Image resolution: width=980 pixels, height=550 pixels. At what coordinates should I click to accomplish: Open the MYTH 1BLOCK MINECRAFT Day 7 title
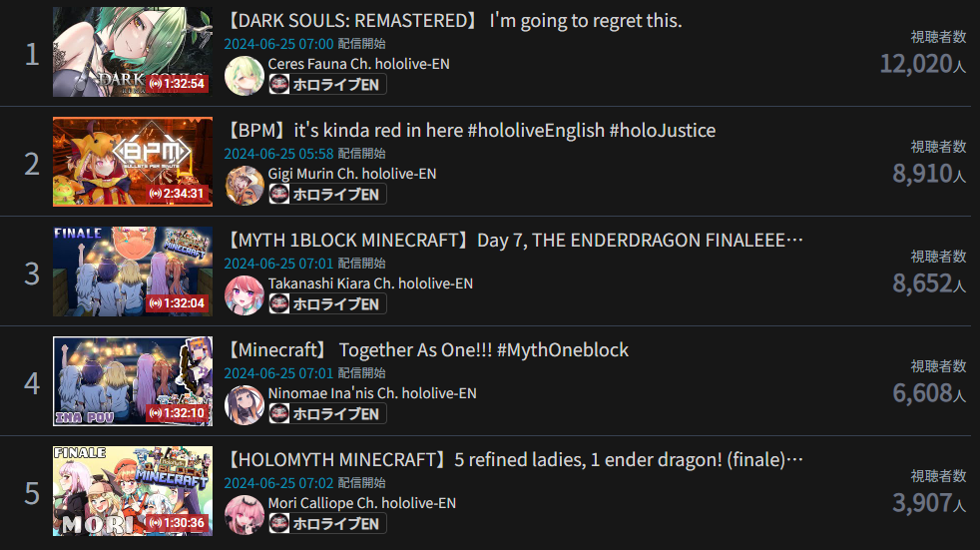tap(514, 241)
